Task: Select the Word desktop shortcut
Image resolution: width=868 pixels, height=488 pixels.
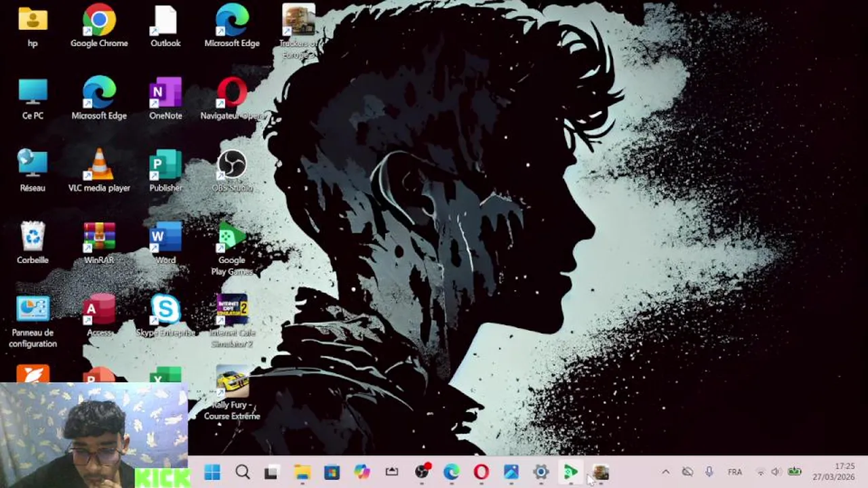Action: click(165, 243)
